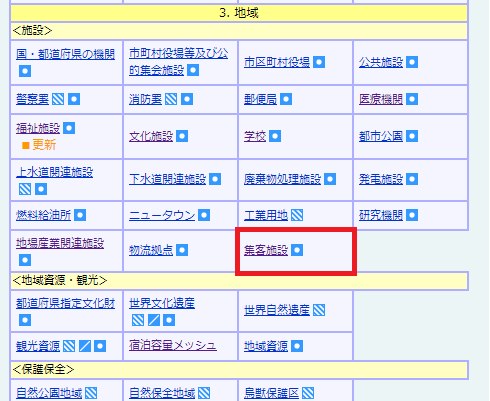Viewport: 490px width, 401px height.
Task: Click the line icon beside 世界文化遺産
Action: [x=154, y=320]
